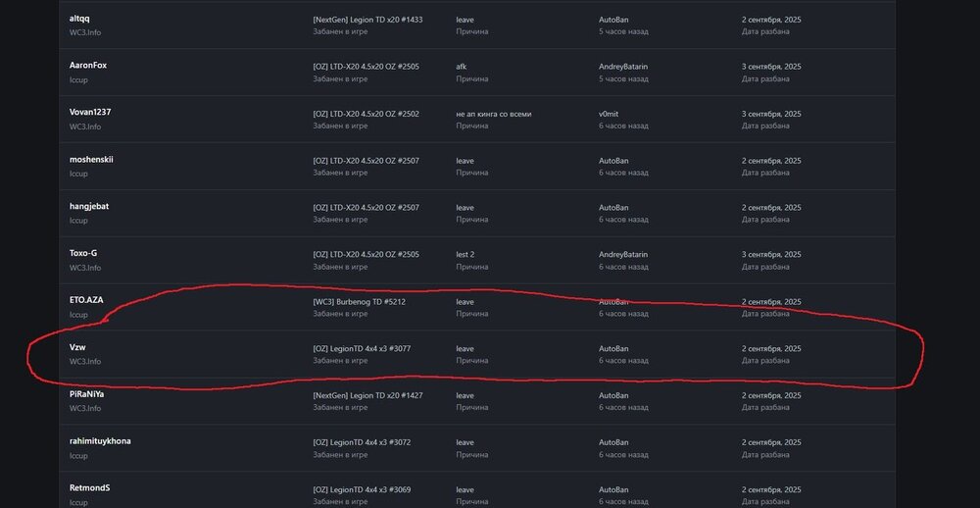The height and width of the screenshot is (508, 980).
Task: Open the Toxo-G player entry
Action: [x=83, y=253]
